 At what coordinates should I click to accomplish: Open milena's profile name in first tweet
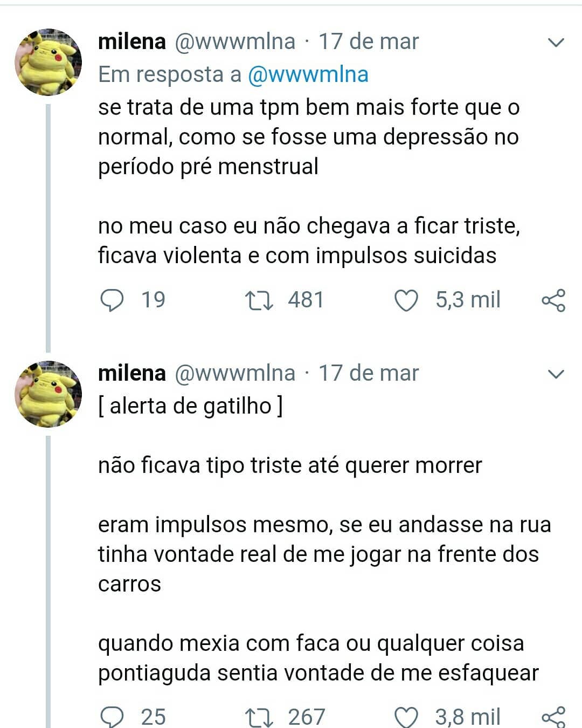coord(131,42)
